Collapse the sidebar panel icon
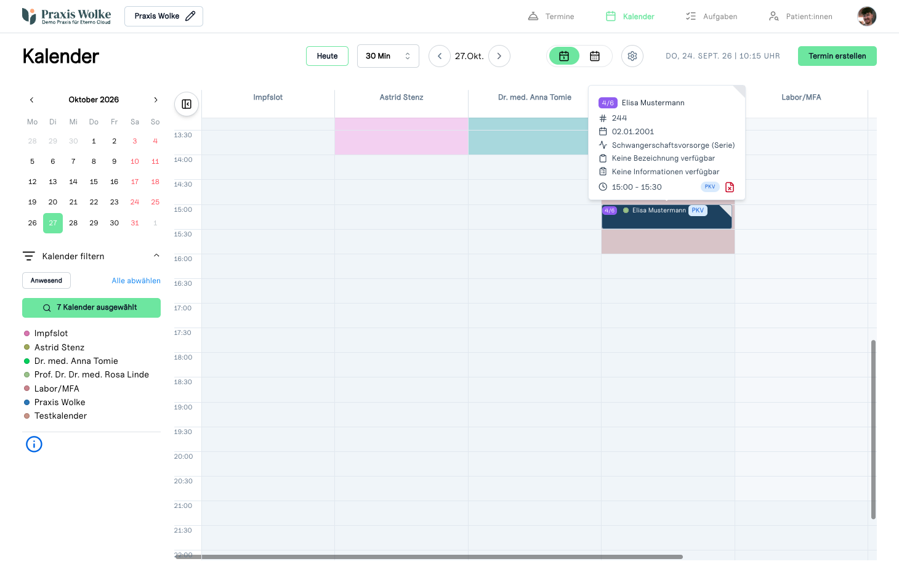899x588 pixels. 187,104
